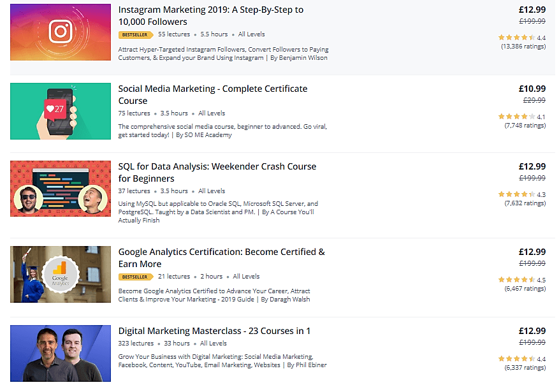
Task: Click instructor name 'By SO ME Academy'
Action: [x=204, y=134]
